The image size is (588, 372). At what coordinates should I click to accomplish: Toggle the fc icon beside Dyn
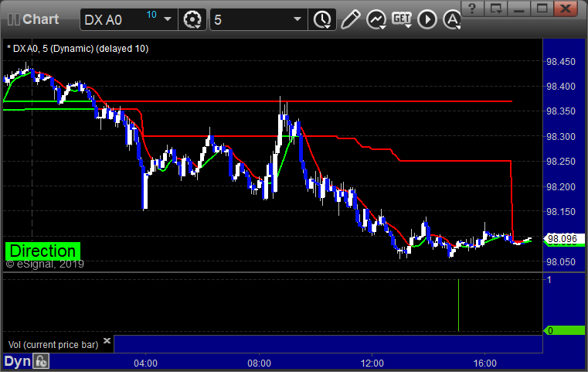(x=42, y=361)
